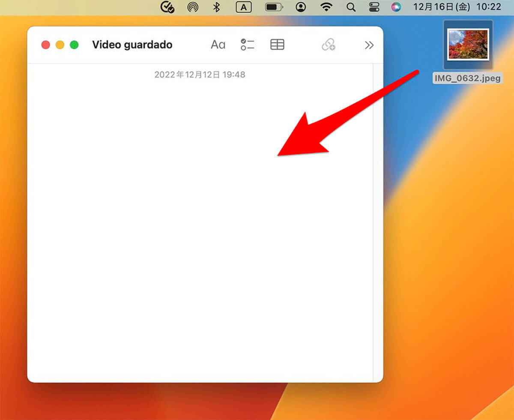Screen dimensions: 514x420
Task: Open the AirDrop status menu icon
Action: (193, 7)
